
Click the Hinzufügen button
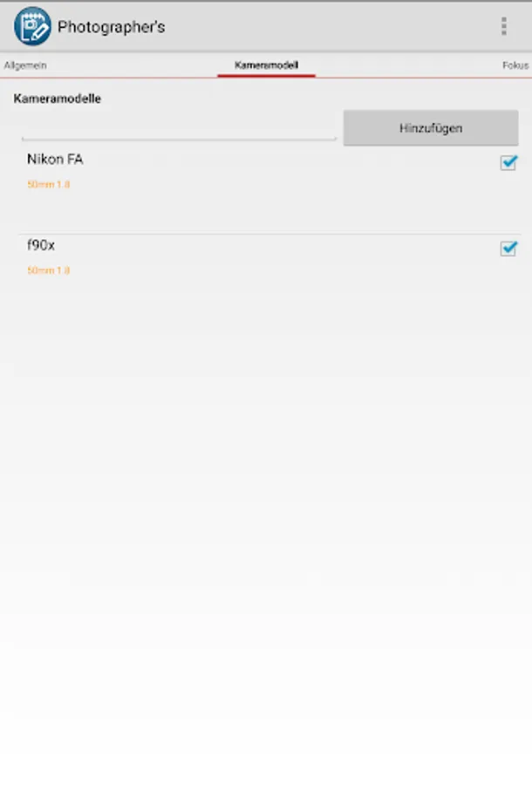tap(431, 128)
